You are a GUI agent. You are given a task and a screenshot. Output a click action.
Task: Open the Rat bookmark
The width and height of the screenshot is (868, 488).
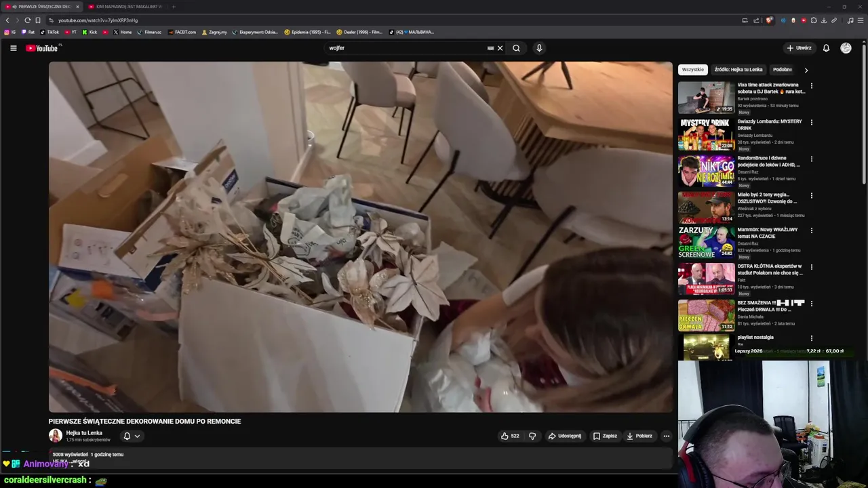pos(28,32)
